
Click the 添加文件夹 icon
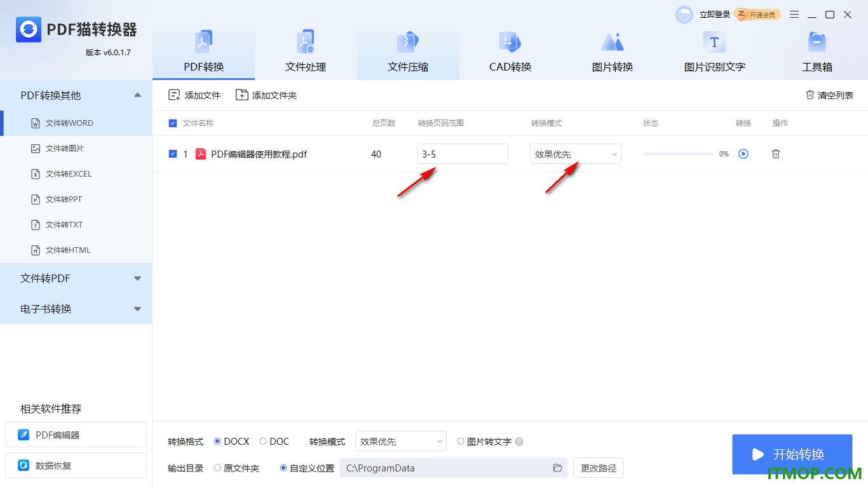241,95
